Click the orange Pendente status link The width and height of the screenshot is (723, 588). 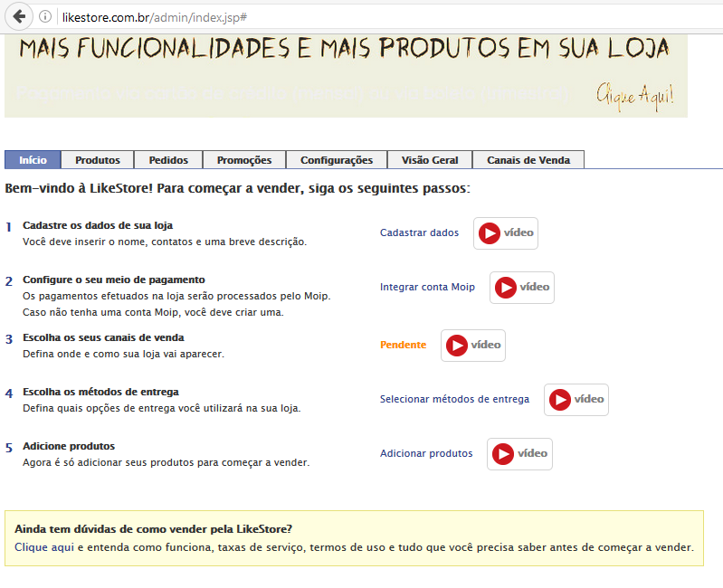coord(403,346)
